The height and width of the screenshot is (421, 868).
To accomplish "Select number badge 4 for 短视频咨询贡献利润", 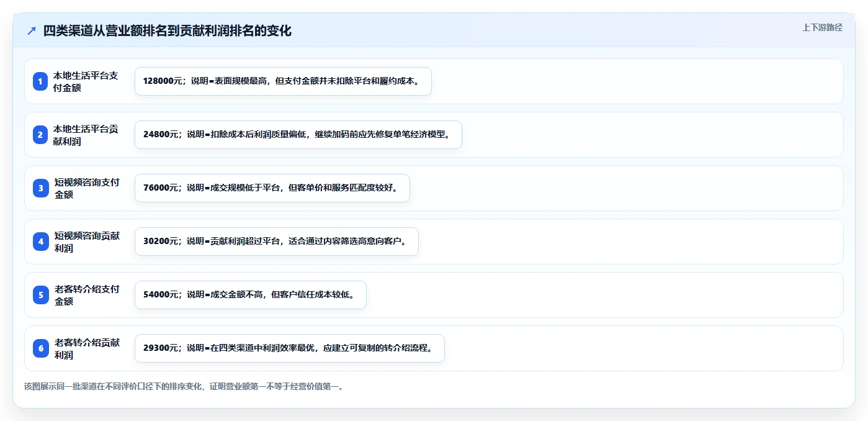I will pos(40,242).
